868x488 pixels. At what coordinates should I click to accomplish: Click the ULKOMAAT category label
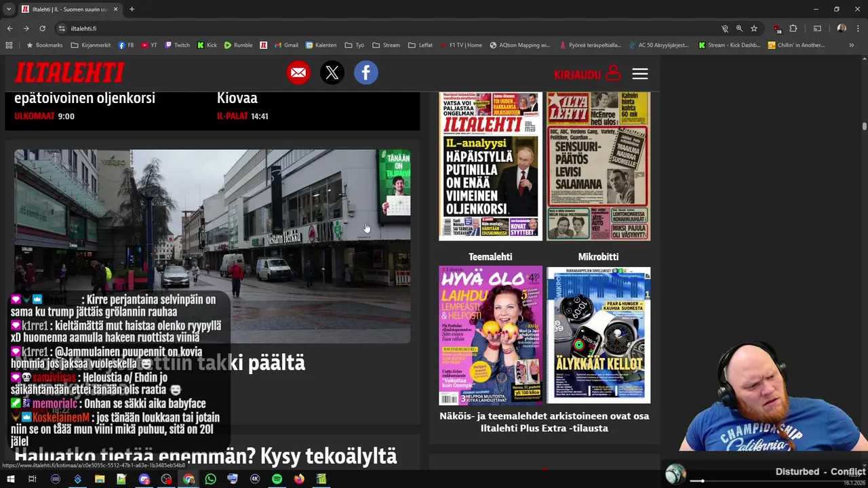point(35,117)
